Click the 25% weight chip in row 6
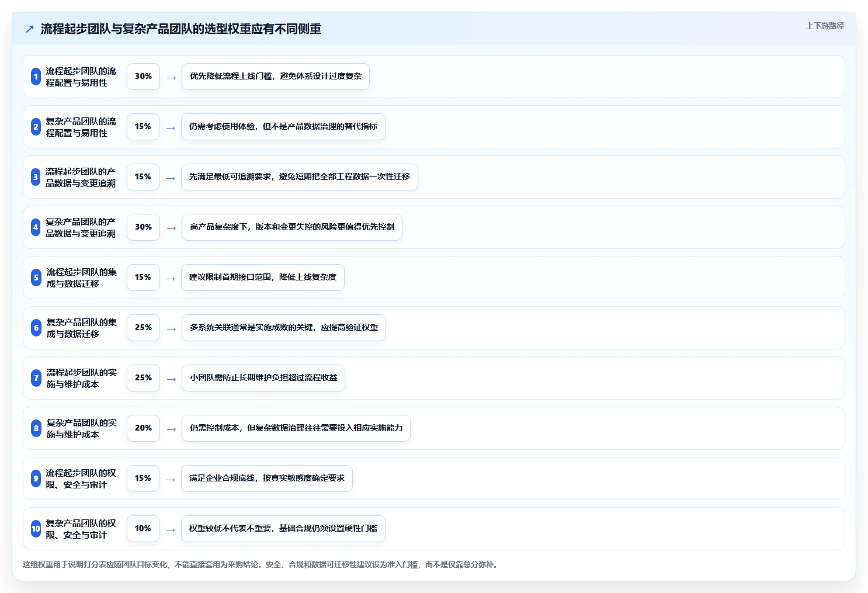868x593 pixels. tap(143, 328)
